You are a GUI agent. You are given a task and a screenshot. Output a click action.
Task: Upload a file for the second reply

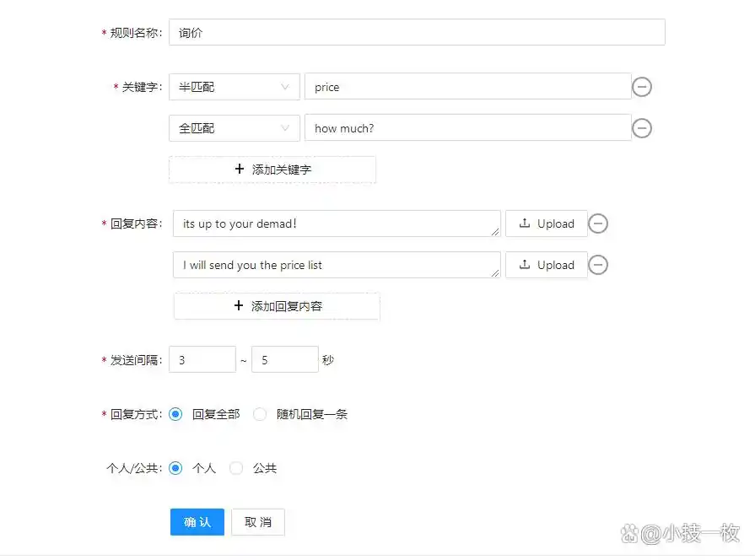tap(546, 265)
